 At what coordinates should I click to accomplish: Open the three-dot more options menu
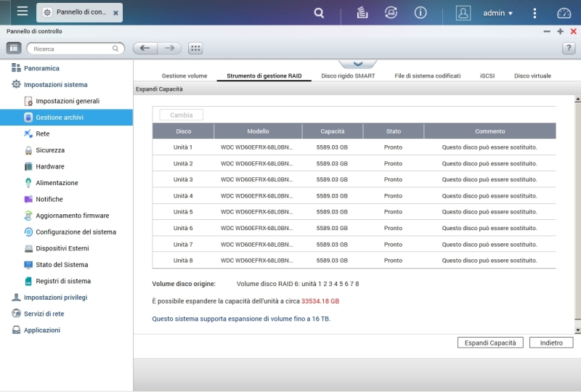click(535, 13)
